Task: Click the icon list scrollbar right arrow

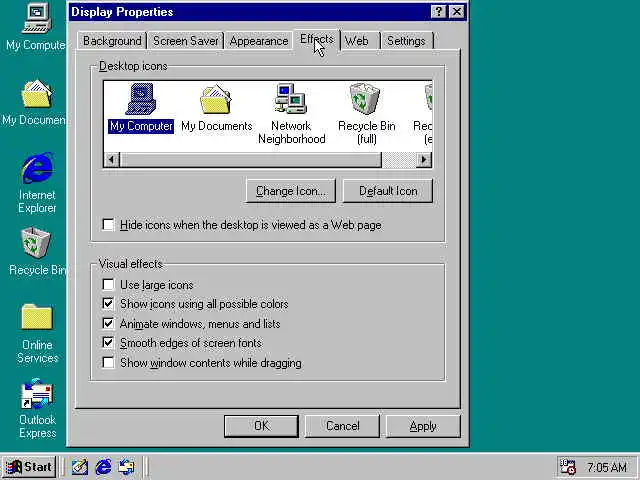Action: click(x=424, y=159)
